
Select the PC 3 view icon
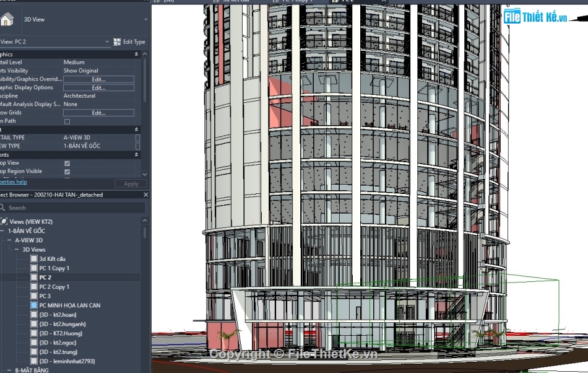click(x=34, y=295)
